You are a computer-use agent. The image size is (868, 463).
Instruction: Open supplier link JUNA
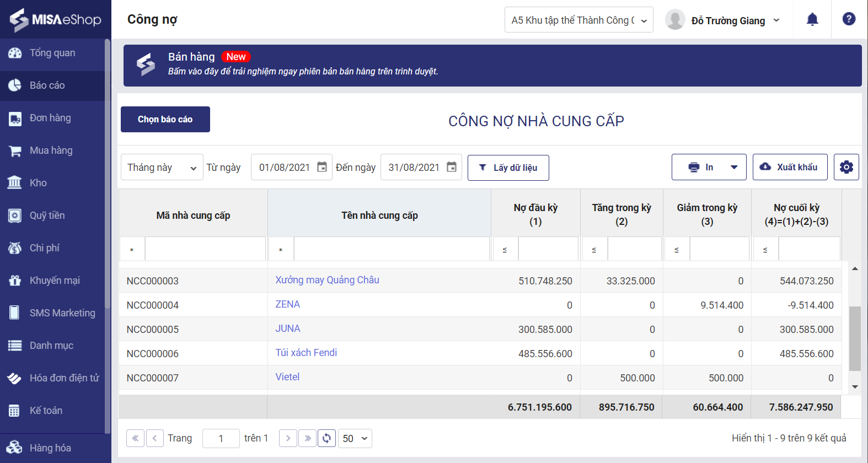click(288, 329)
